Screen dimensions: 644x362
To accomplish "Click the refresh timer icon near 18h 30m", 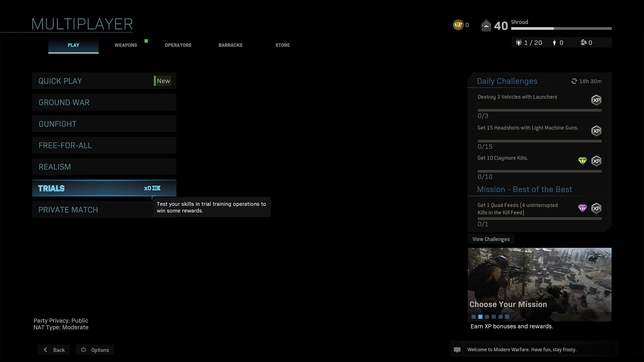I will [x=574, y=81].
